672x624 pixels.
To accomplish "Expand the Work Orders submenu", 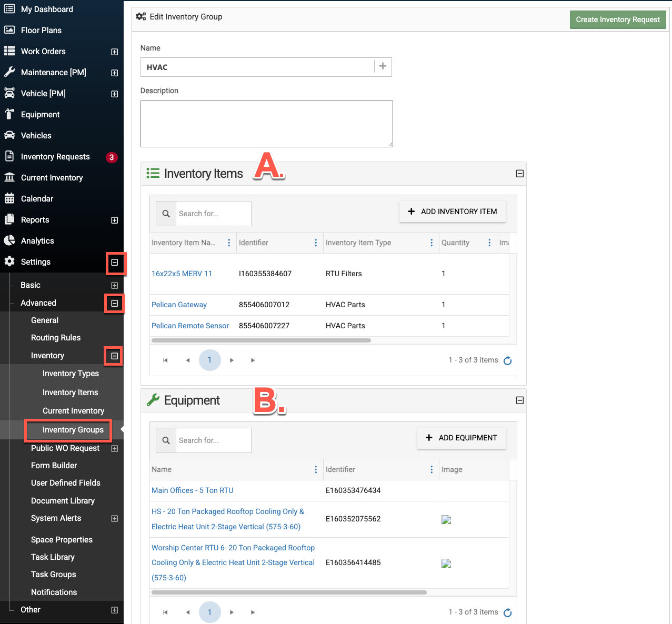I will coord(114,52).
